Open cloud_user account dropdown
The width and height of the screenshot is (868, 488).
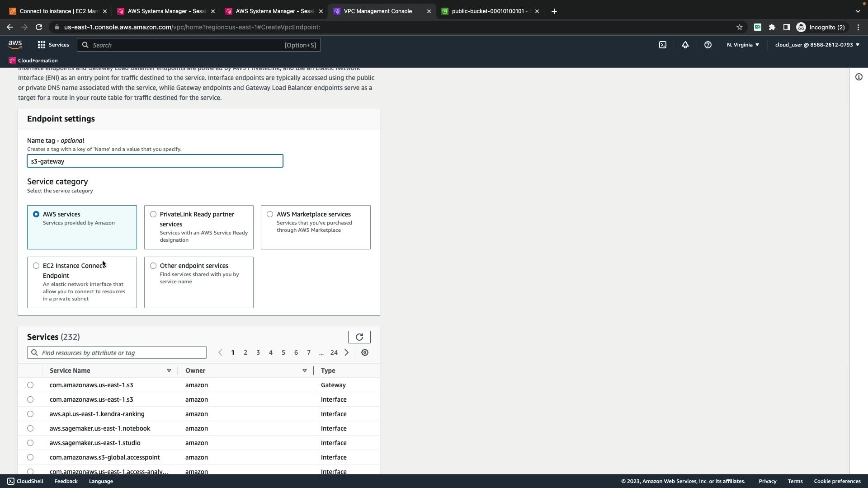pos(816,45)
